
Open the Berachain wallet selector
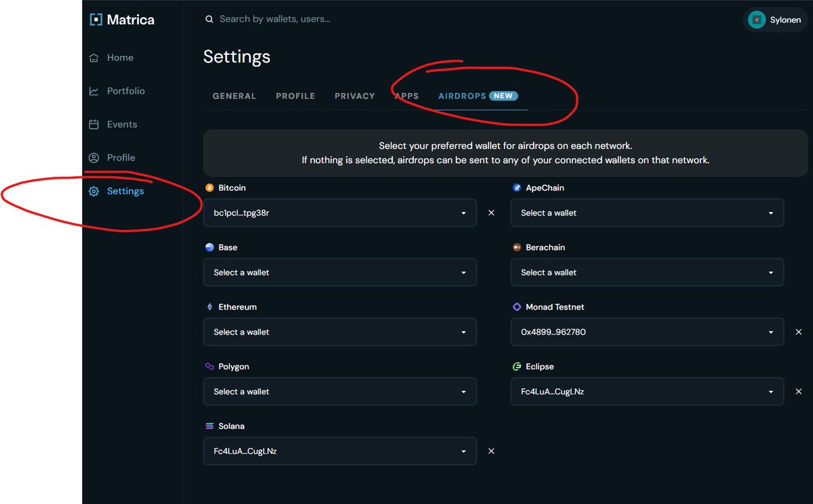(646, 272)
